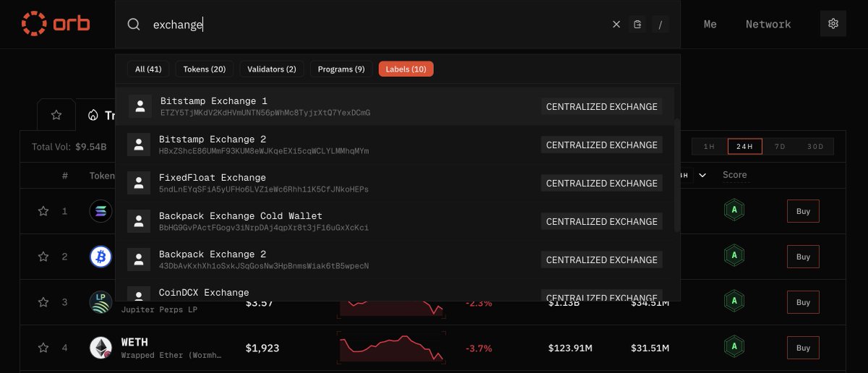Click the A score badge in row 3
Screen dimensions: 868x373
734,302
